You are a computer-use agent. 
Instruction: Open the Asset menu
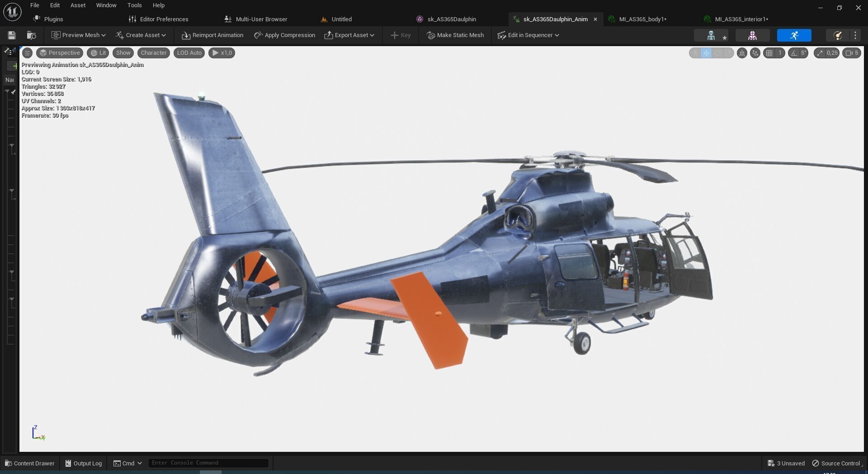tap(78, 5)
